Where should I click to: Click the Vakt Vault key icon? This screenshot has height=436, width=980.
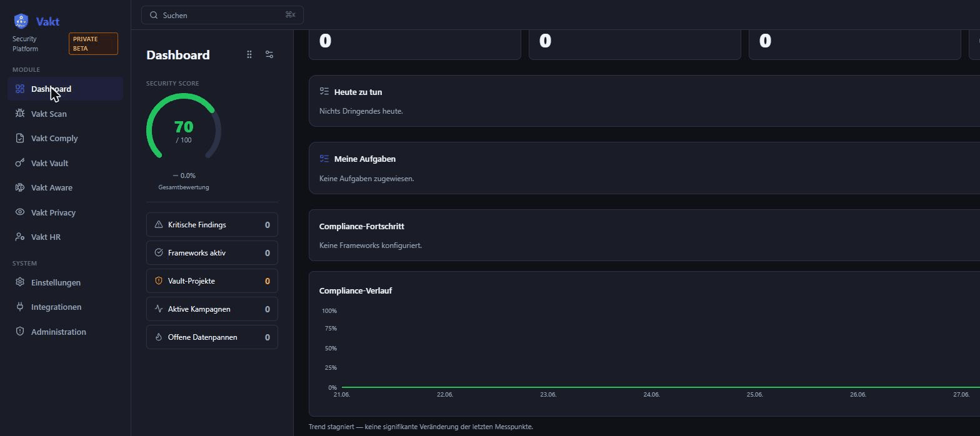[20, 163]
